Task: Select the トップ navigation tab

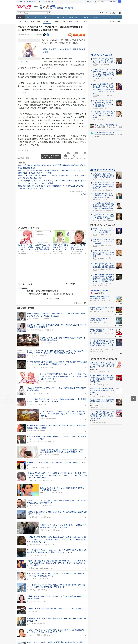Action: [x=20, y=17]
